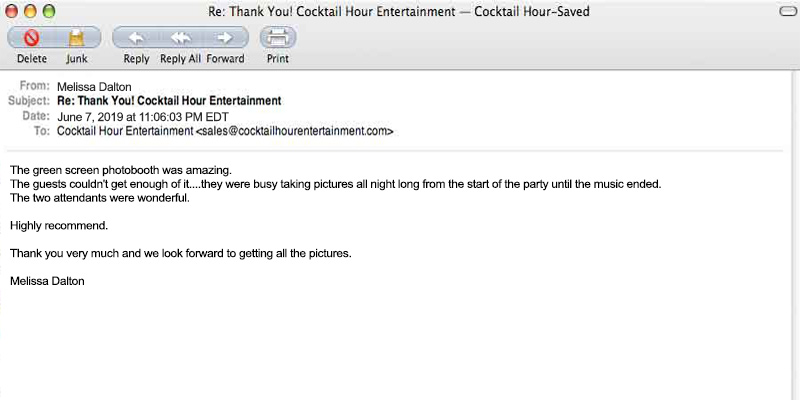Click the "Thank you very much" sentence
Viewport: 800px width, 400px height.
click(x=180, y=253)
